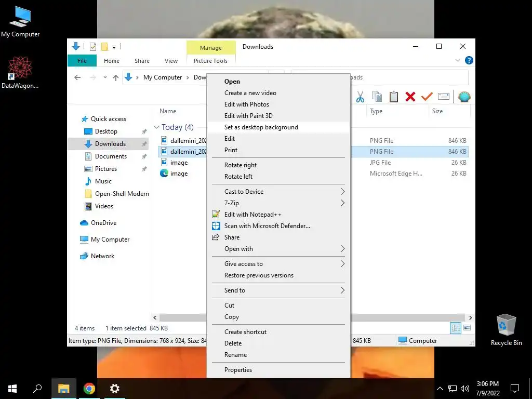Click the Paste clipboard toolbar icon
Image resolution: width=532 pixels, height=399 pixels.
pos(394,97)
